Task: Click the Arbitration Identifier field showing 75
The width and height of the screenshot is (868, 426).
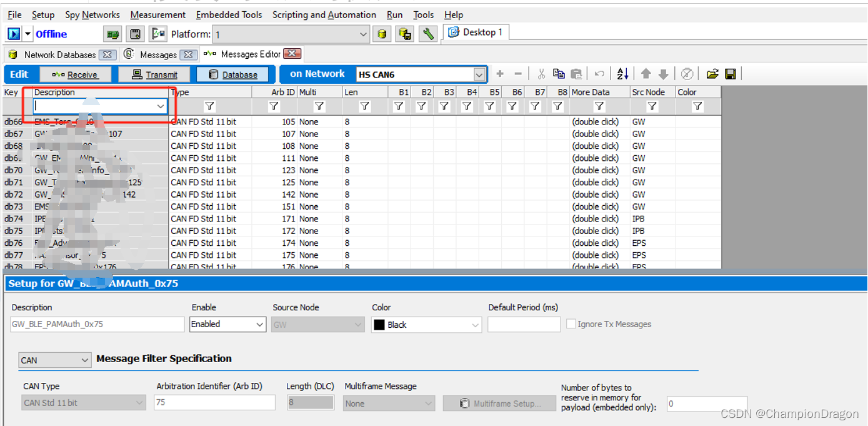Action: coord(214,402)
